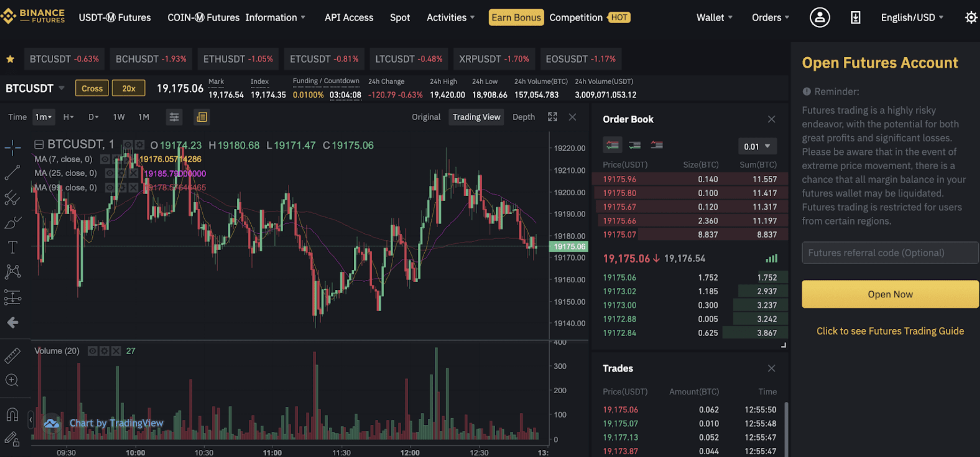Viewport: 980px width, 457px height.
Task: Click the chart zoom-in tool
Action: [x=12, y=380]
